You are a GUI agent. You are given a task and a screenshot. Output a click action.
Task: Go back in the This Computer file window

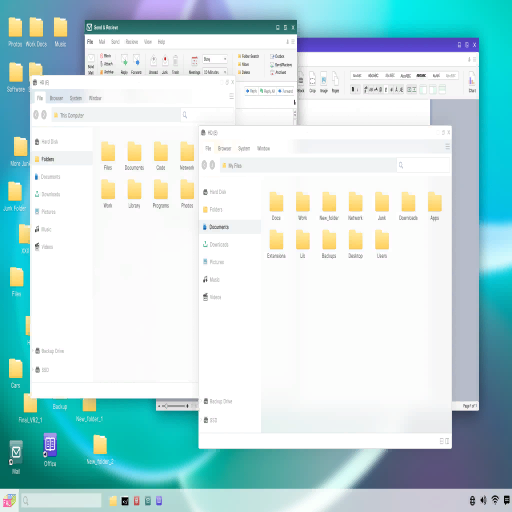[36, 115]
